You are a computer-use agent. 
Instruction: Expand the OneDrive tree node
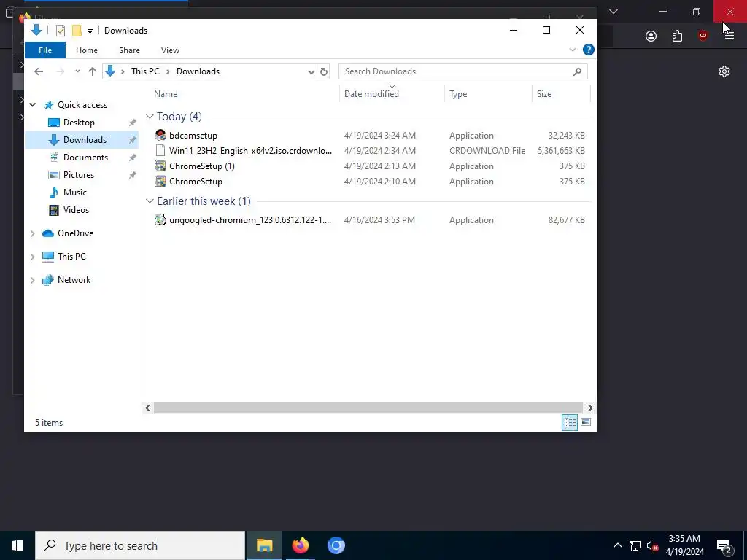(32, 233)
